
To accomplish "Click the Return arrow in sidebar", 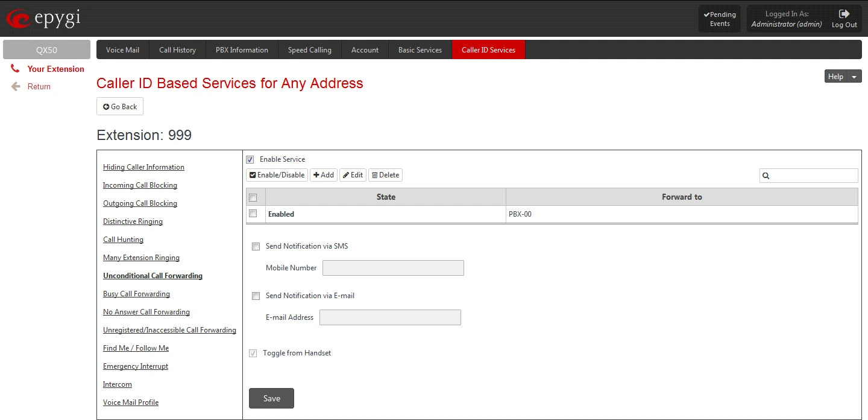I will pos(16,86).
